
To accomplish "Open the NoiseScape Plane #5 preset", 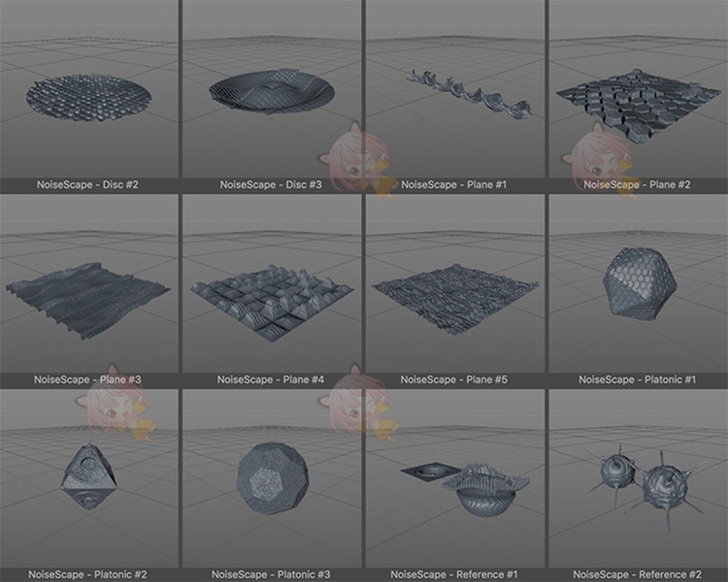I will coord(455,283).
